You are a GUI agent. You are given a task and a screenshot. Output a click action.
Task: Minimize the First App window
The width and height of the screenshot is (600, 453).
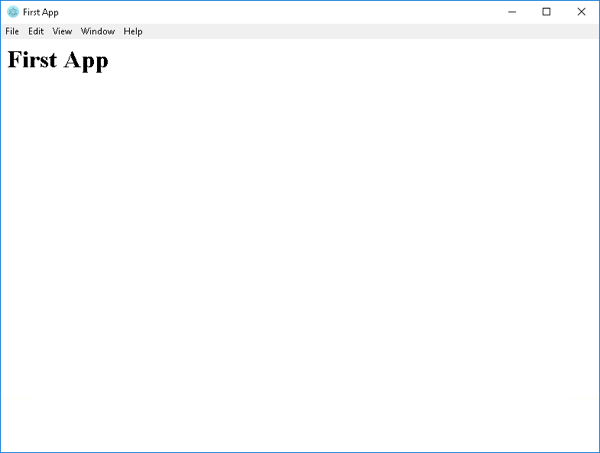(512, 12)
